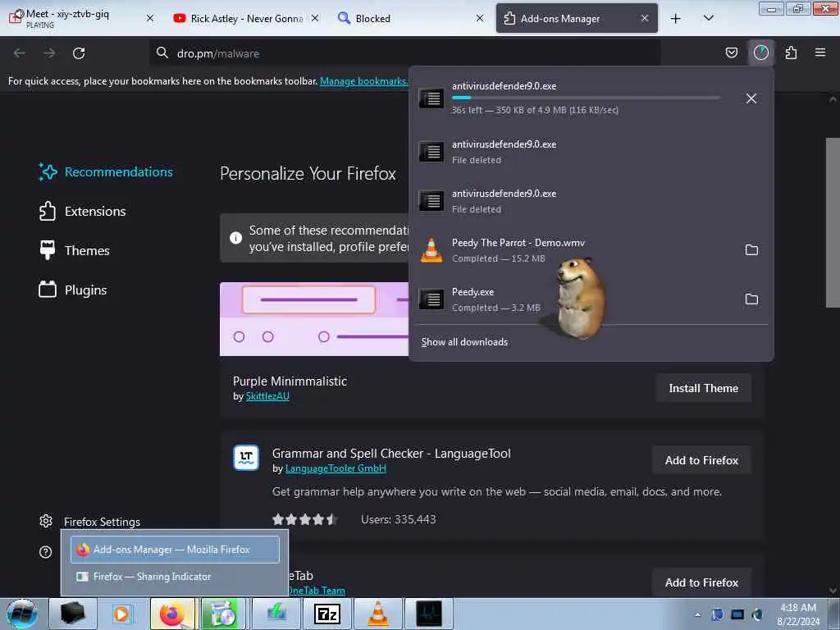Click the antivirusdefender9.0.exe download progress bar
The width and height of the screenshot is (840, 630).
(x=586, y=98)
